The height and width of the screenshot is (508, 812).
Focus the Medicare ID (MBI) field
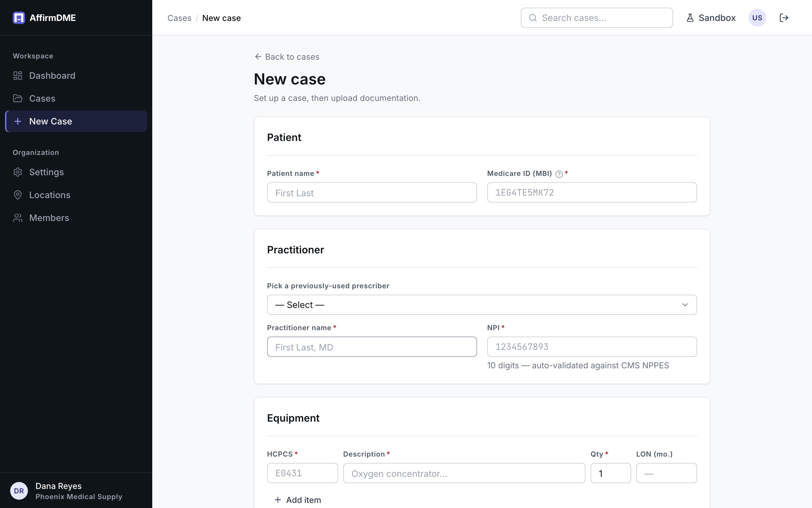(592, 192)
